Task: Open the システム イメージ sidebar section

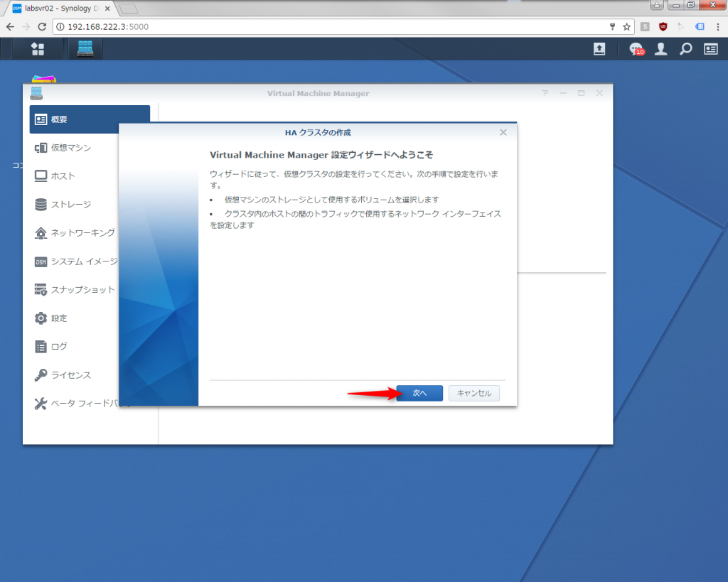Action: point(75,262)
